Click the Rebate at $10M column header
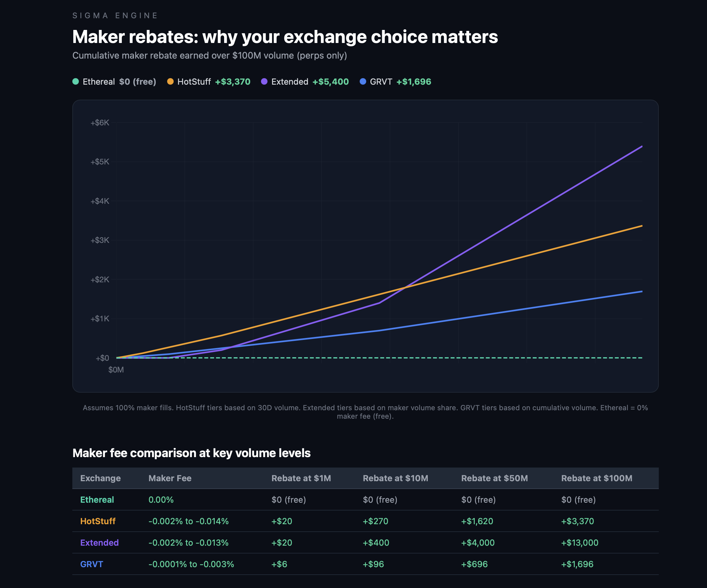 click(x=395, y=478)
